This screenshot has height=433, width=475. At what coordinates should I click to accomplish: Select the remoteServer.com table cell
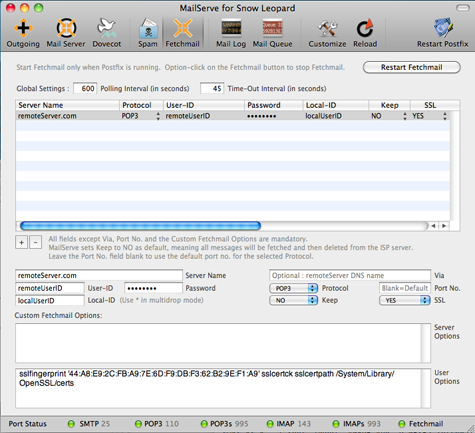click(x=67, y=116)
